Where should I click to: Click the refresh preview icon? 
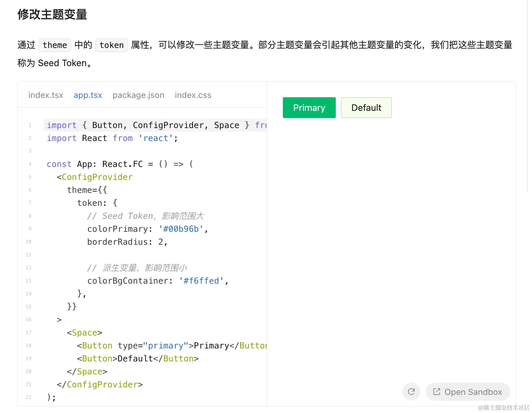(411, 392)
